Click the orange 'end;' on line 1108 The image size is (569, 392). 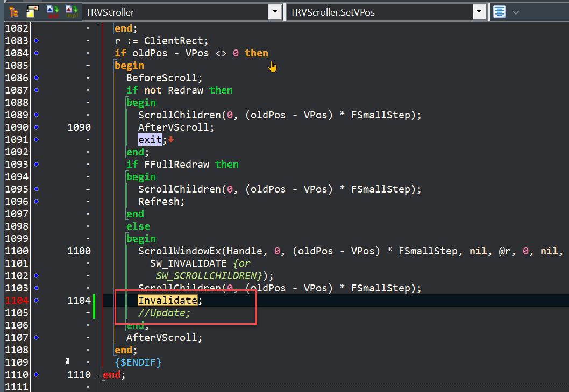coord(126,350)
